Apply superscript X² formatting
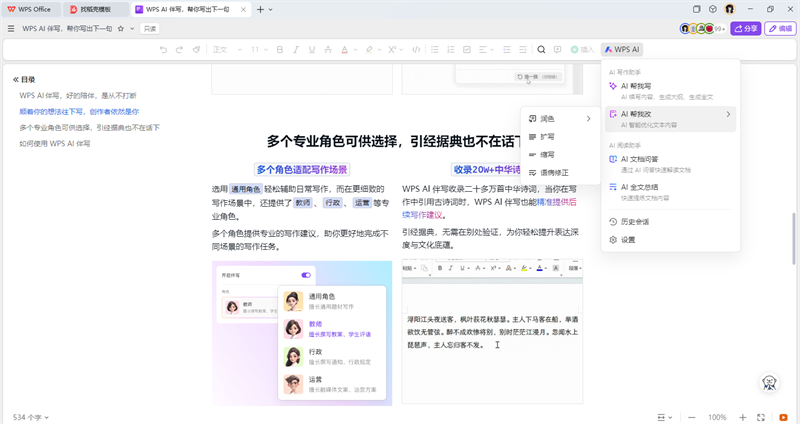The height and width of the screenshot is (424, 800). coord(392,49)
